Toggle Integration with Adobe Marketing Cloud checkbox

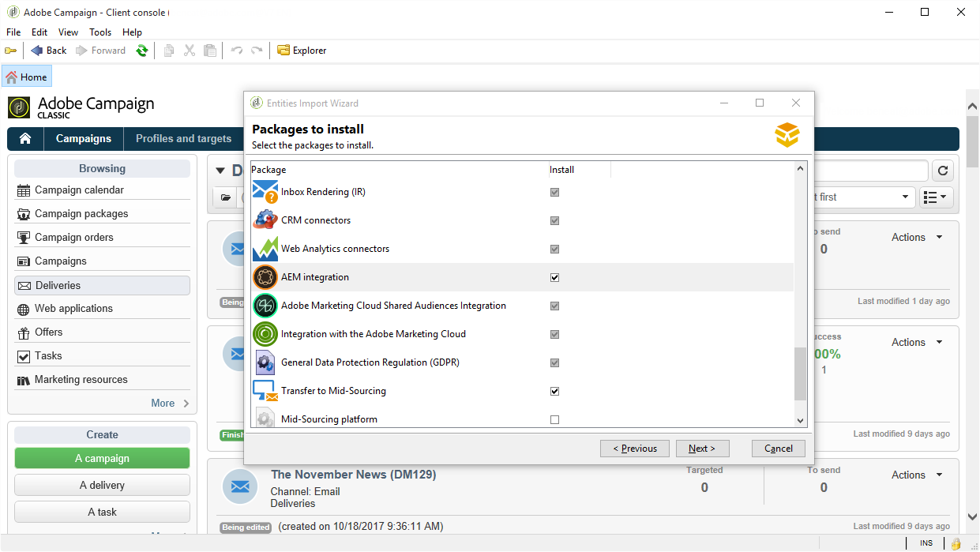coord(554,334)
